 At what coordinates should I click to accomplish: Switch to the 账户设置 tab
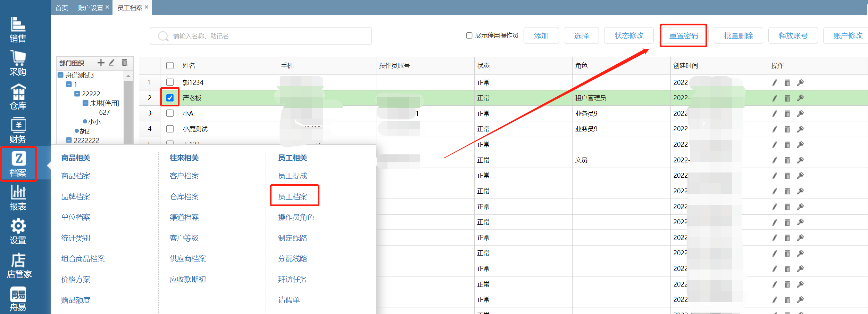point(90,8)
